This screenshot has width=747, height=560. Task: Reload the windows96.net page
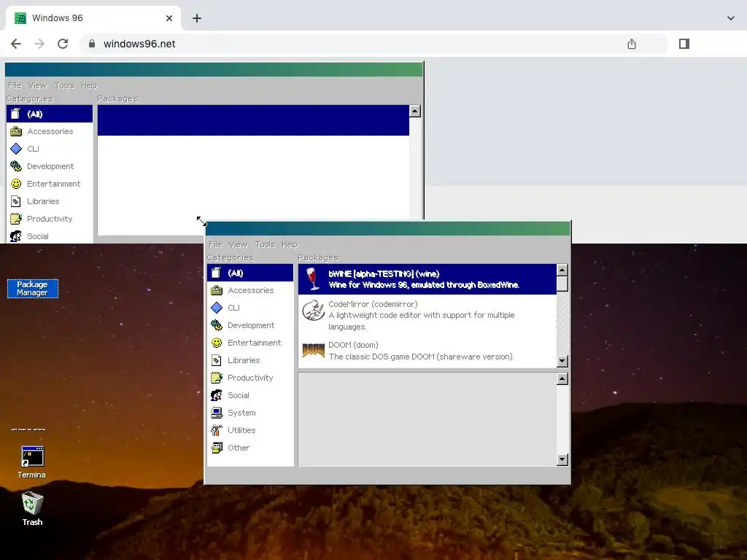[63, 44]
